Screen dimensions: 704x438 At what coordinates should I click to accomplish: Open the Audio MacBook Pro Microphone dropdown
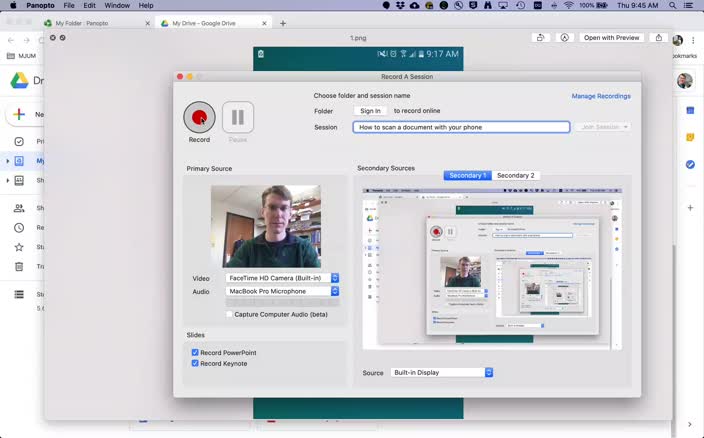(282, 291)
